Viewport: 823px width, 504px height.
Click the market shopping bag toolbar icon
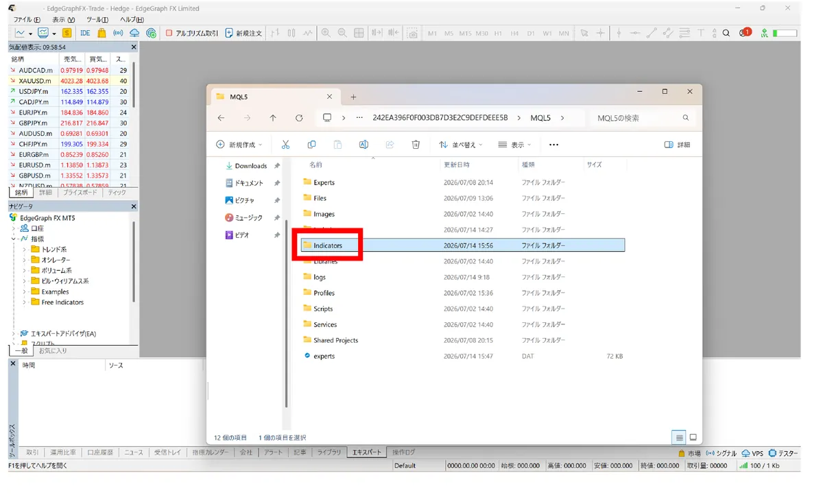(102, 33)
